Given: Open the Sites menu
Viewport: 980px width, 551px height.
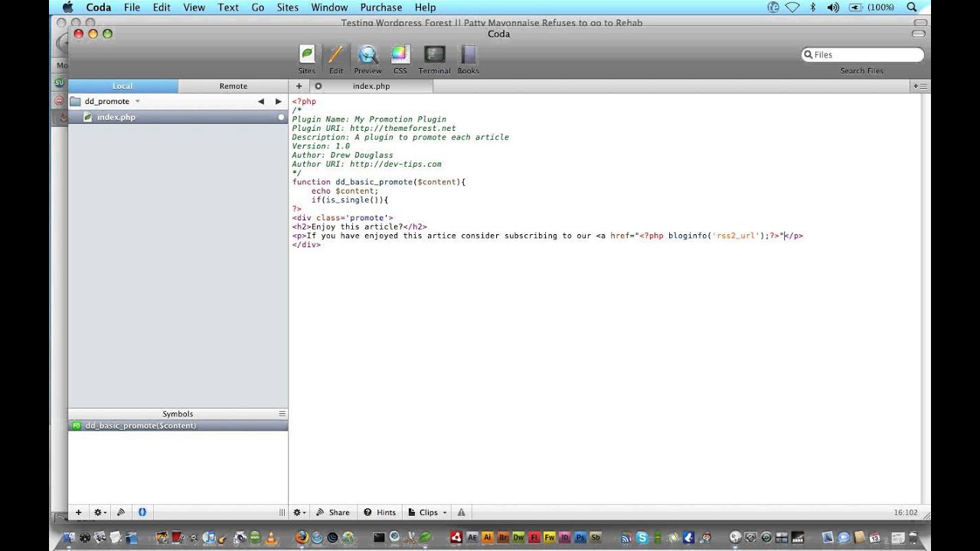Looking at the screenshot, I should pos(288,7).
